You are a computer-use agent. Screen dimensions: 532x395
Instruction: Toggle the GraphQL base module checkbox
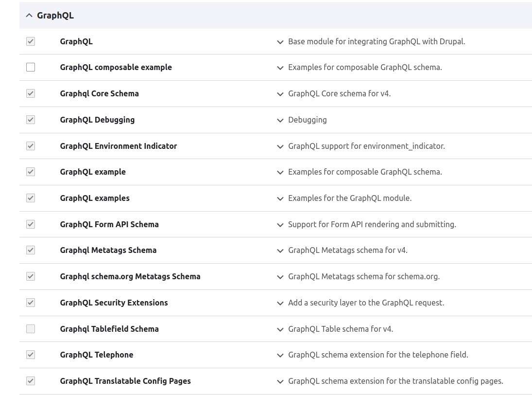31,41
